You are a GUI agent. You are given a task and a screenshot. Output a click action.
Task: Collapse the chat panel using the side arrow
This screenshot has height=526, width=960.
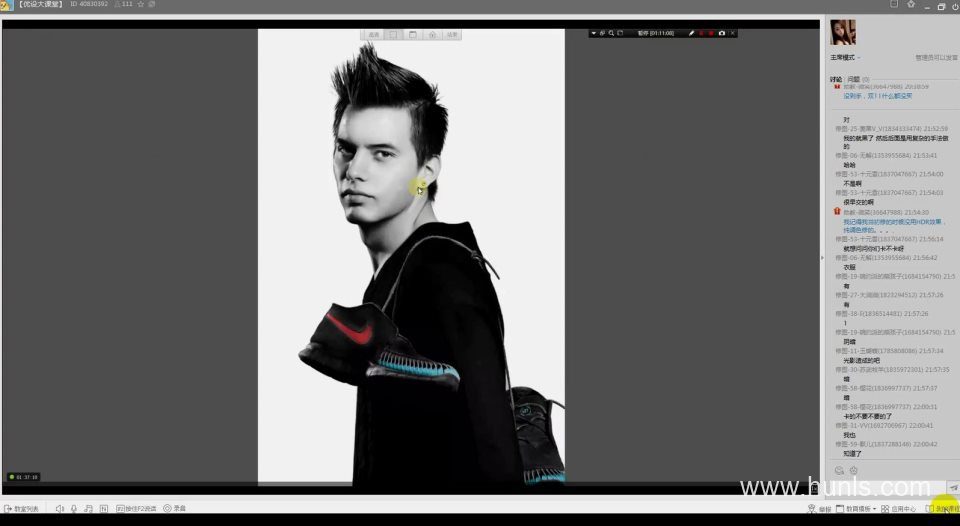click(822, 258)
